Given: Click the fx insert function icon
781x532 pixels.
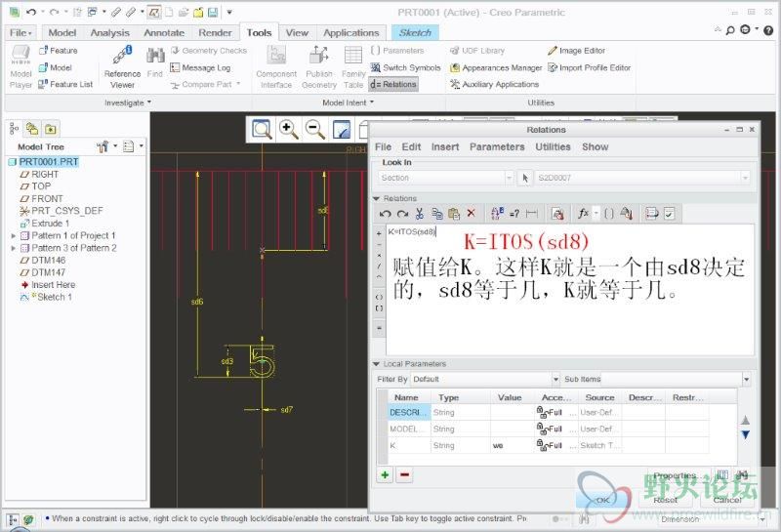Looking at the screenshot, I should point(583,214).
